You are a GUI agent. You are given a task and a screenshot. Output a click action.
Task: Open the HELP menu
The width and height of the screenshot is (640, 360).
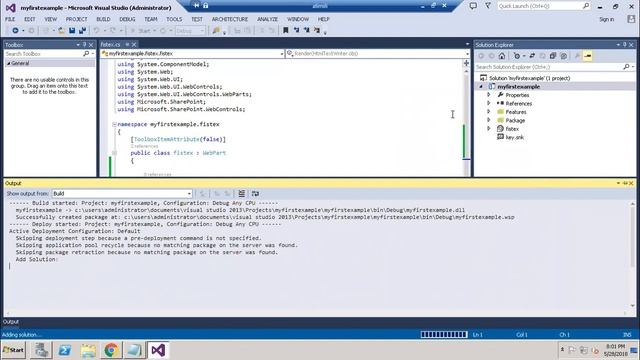point(323,19)
